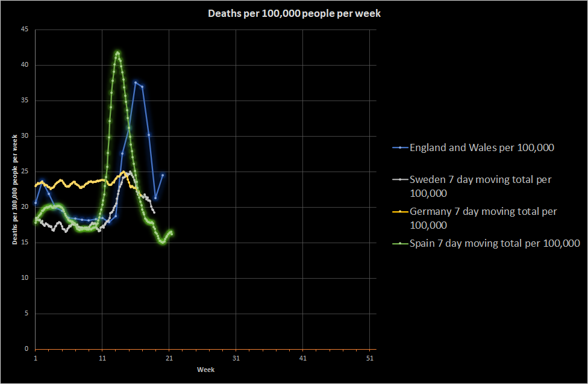This screenshot has width=588, height=384.
Task: Click the first England and Wales data point at week 1
Action: coord(36,203)
